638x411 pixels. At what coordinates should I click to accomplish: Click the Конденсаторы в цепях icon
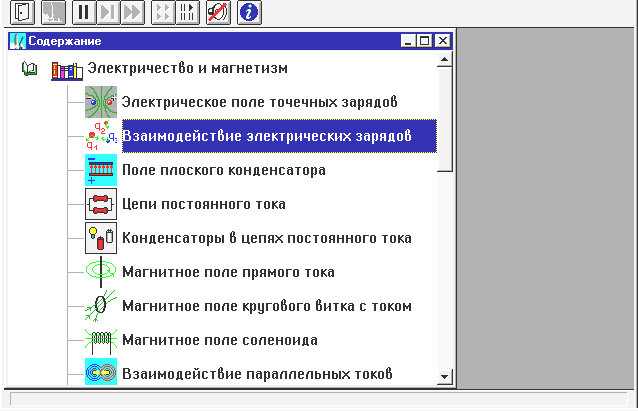click(x=100, y=238)
